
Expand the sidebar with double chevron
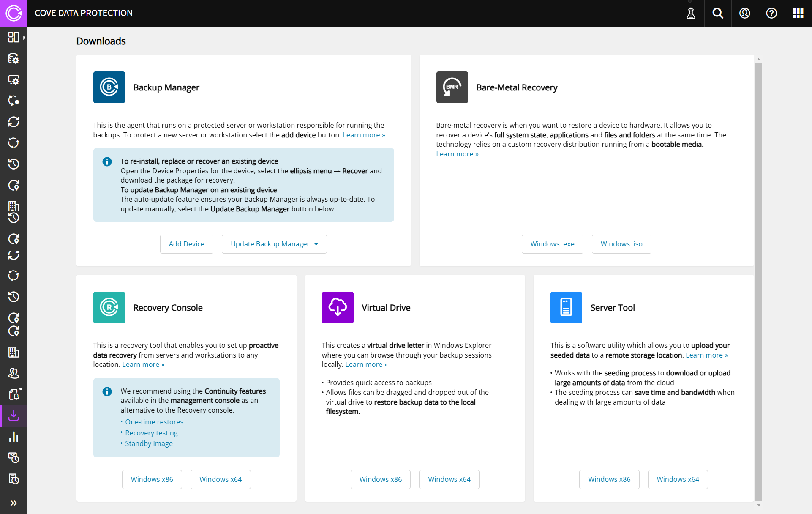click(14, 503)
